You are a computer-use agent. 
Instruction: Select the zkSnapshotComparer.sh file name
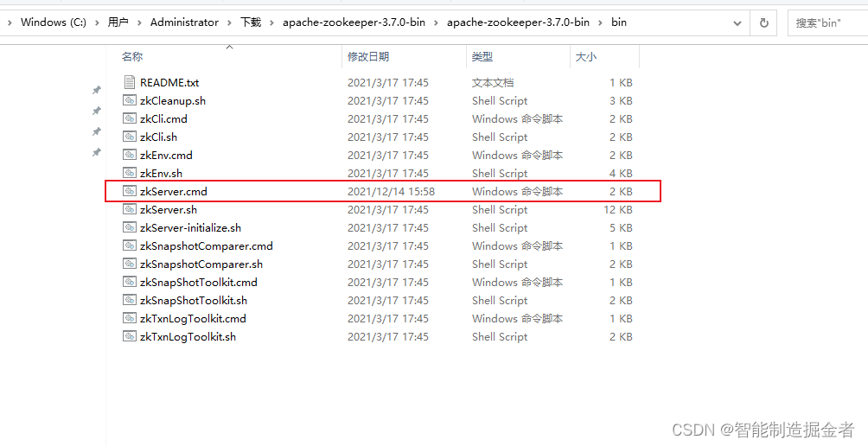[x=201, y=264]
